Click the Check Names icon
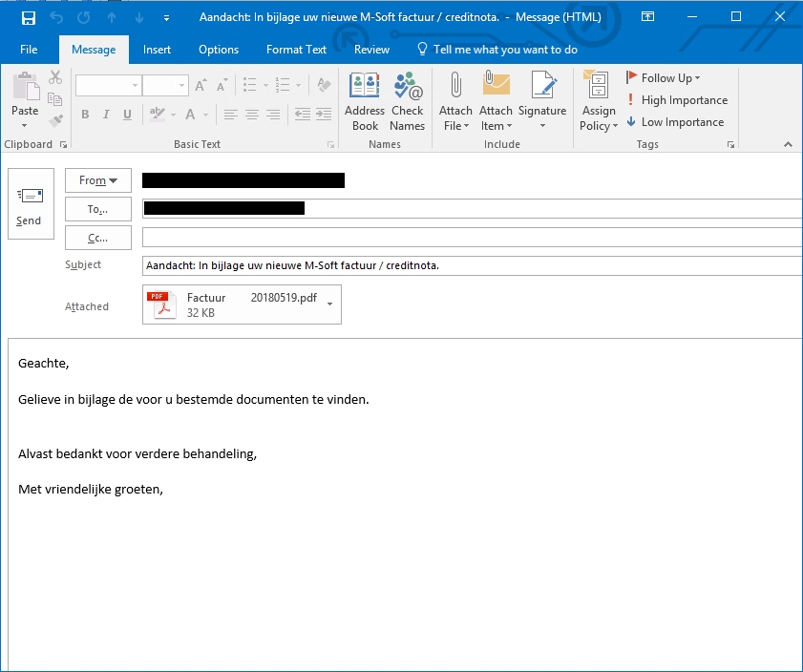803x672 pixels. (407, 101)
